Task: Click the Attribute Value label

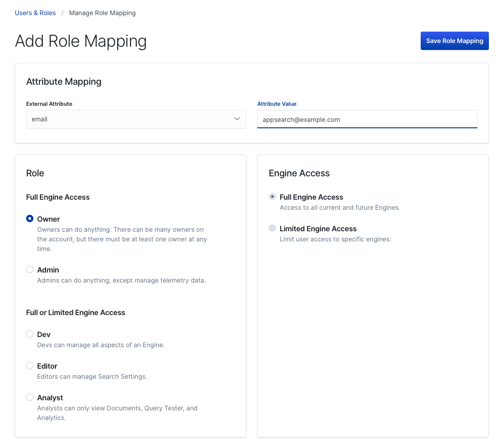Action: [276, 104]
